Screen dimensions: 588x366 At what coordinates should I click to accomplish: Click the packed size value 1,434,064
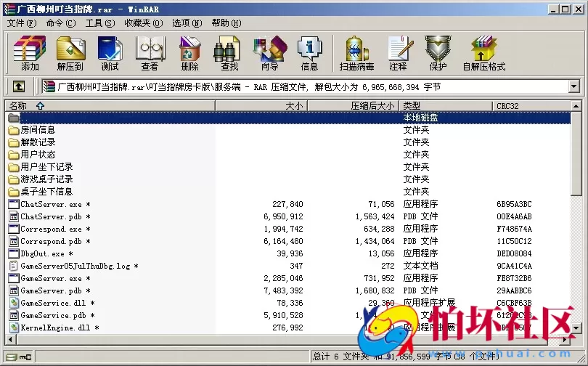(375, 242)
